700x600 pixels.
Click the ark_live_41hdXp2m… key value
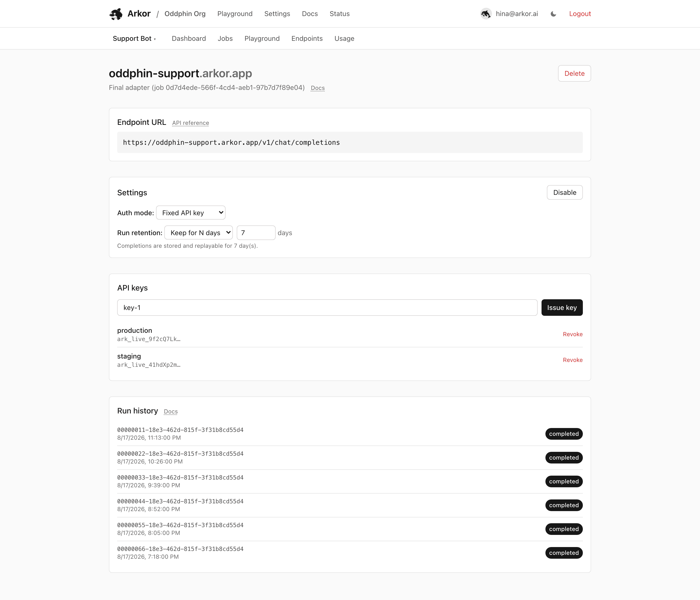coord(149,365)
